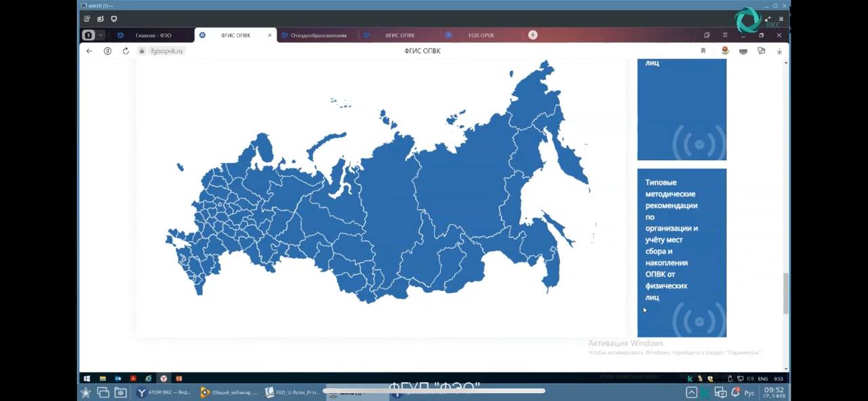Click the first remote-session toolbar icon at top-left
Viewport: 868px width, 401px height.
(x=87, y=19)
